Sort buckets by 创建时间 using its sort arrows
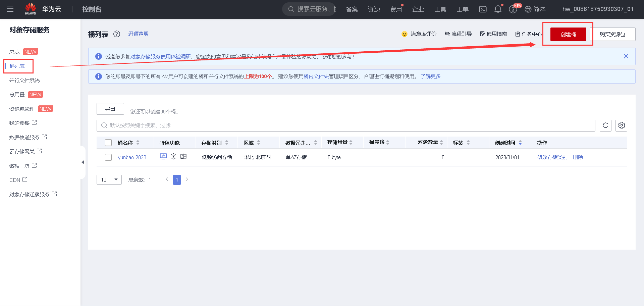This screenshot has height=306, width=644. pyautogui.click(x=520, y=142)
